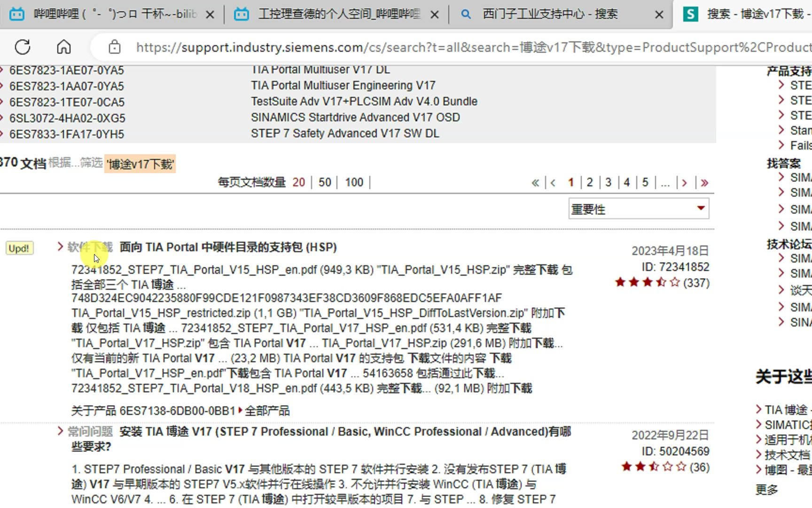Screen dimensions: 812x508
Task: Open product 6ES7823-1TE07-0CA5
Action: (67, 102)
